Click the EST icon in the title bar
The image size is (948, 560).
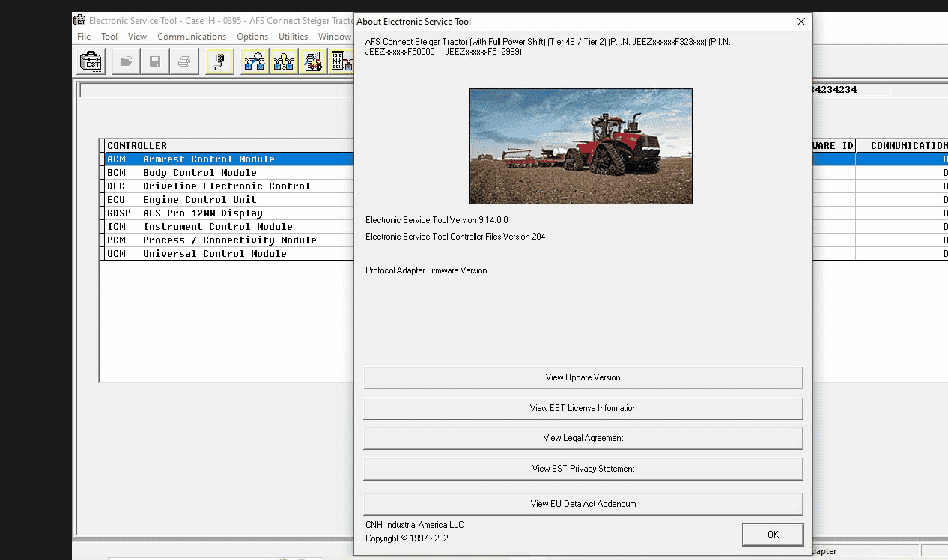(79, 20)
